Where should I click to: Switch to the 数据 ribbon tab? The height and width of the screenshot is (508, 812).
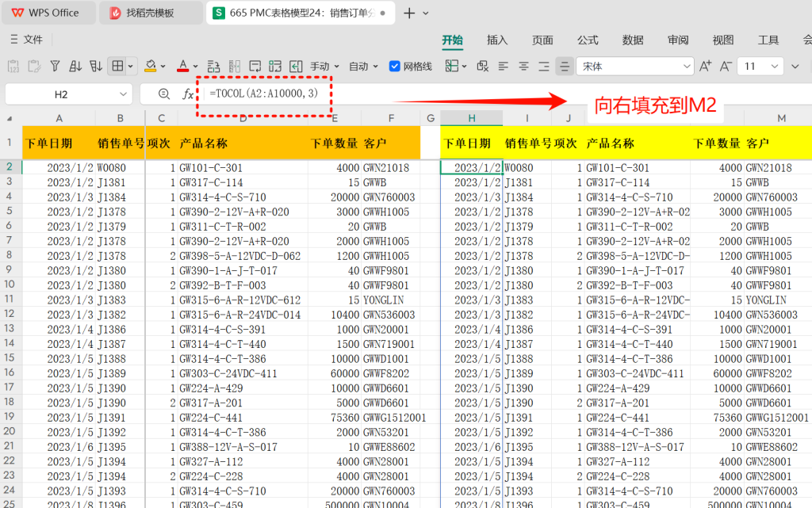click(633, 40)
